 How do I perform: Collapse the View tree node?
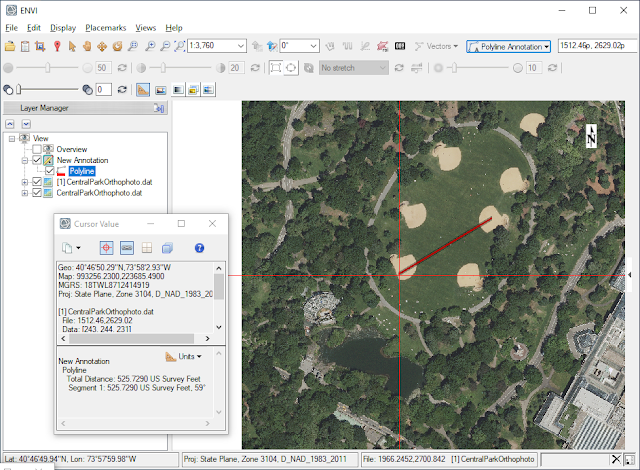pos(12,139)
